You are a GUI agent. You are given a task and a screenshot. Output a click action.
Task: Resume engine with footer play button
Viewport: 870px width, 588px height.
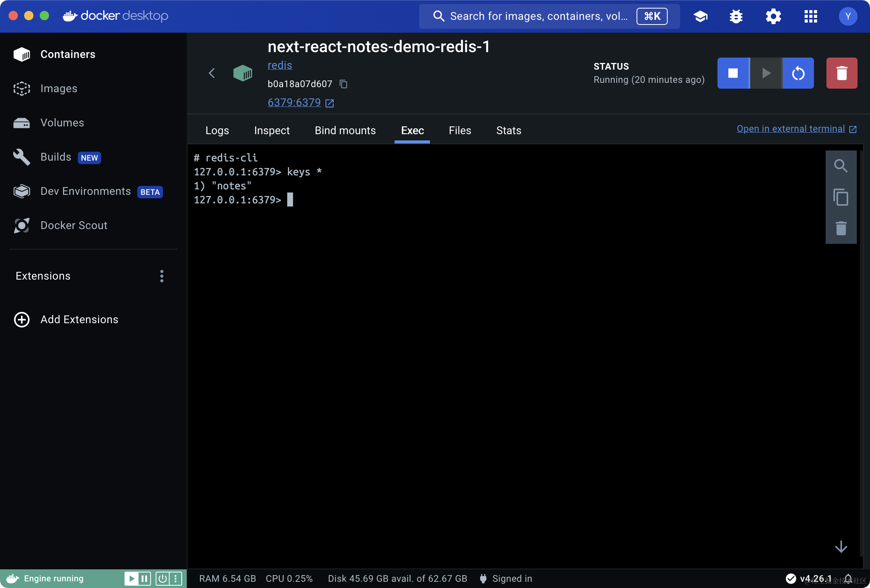tap(132, 579)
